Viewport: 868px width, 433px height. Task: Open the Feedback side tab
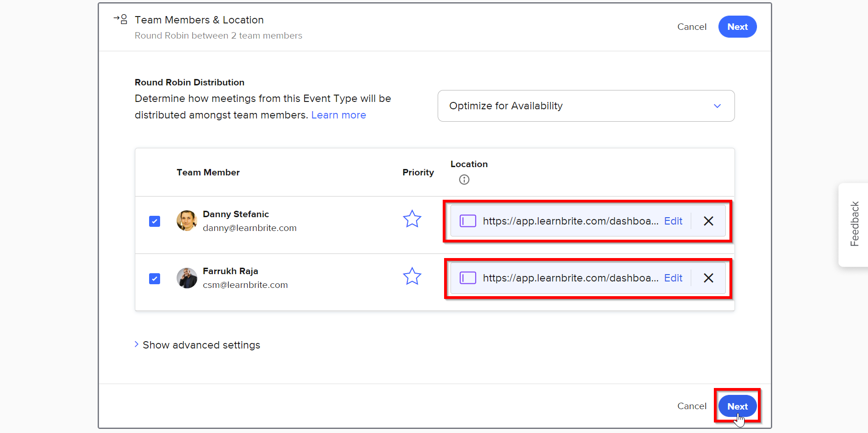[854, 224]
